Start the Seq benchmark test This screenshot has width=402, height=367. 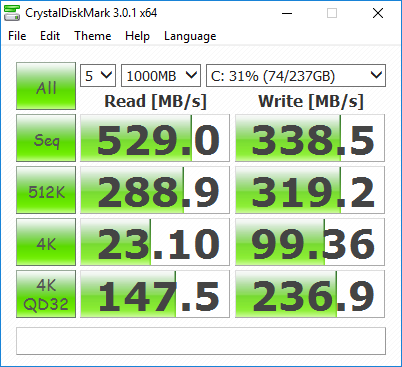46,138
